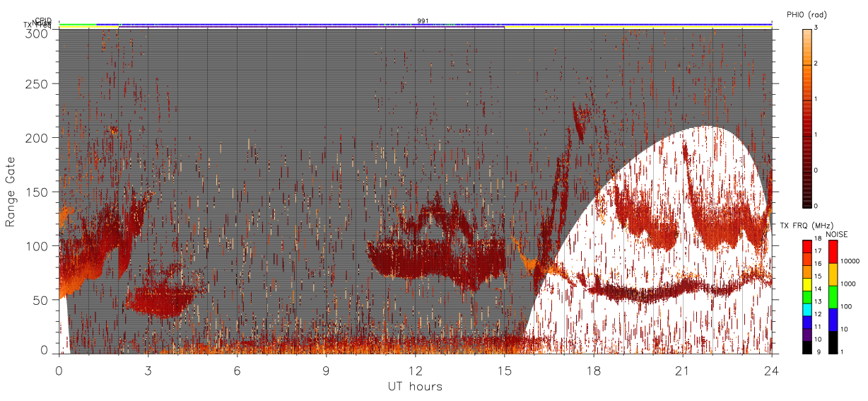
Task: Click the 10000 label on NOISE scale
Action: pos(849,262)
